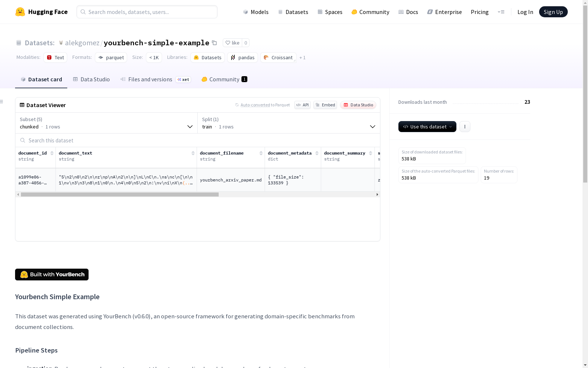Open Data Studio from the viewer header
Image resolution: width=588 pixels, height=368 pixels.
coord(358,105)
